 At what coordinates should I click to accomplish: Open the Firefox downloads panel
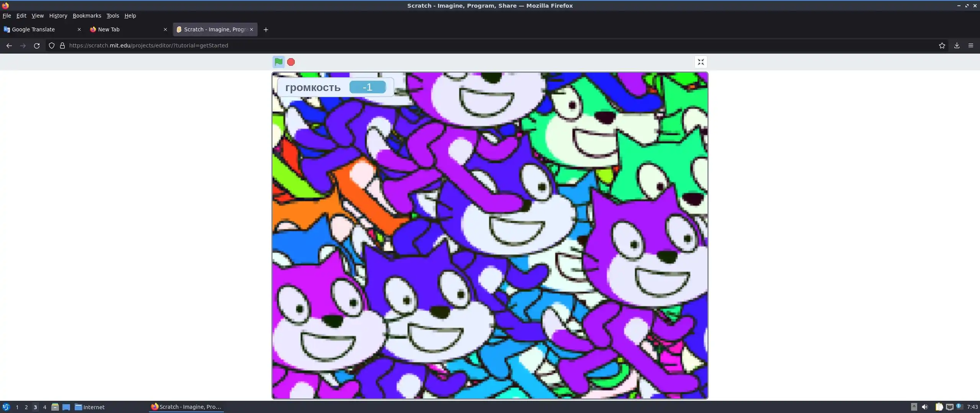click(957, 46)
